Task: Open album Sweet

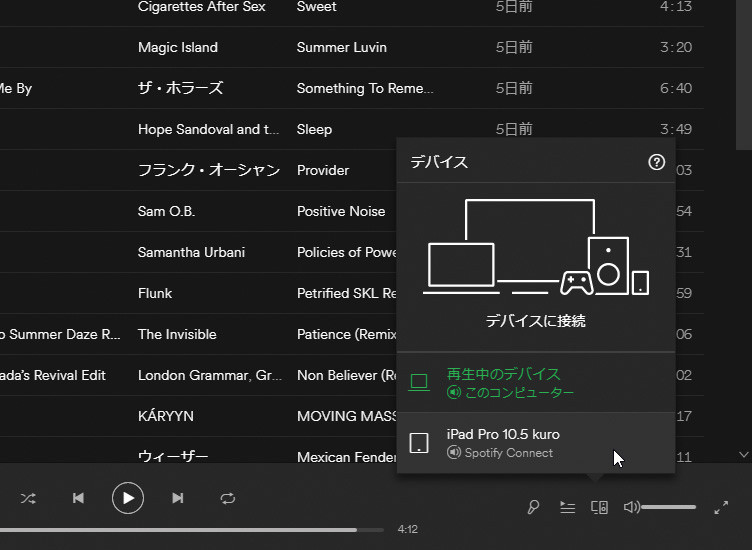Action: 317,7
